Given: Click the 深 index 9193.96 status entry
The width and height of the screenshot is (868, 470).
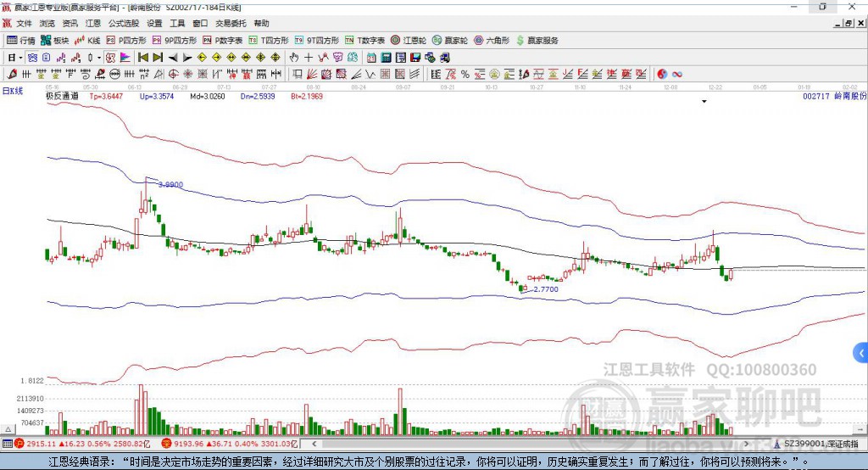Looking at the screenshot, I should coord(230,444).
